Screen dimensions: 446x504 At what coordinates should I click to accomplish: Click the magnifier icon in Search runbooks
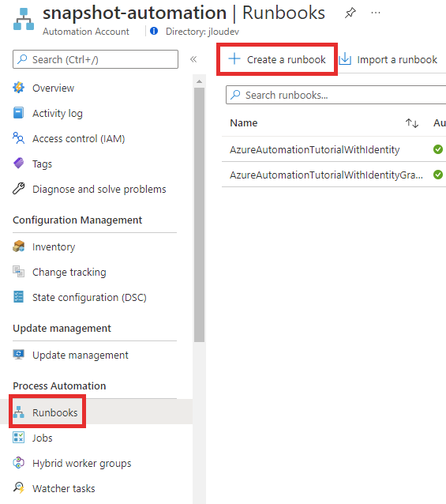click(x=235, y=95)
